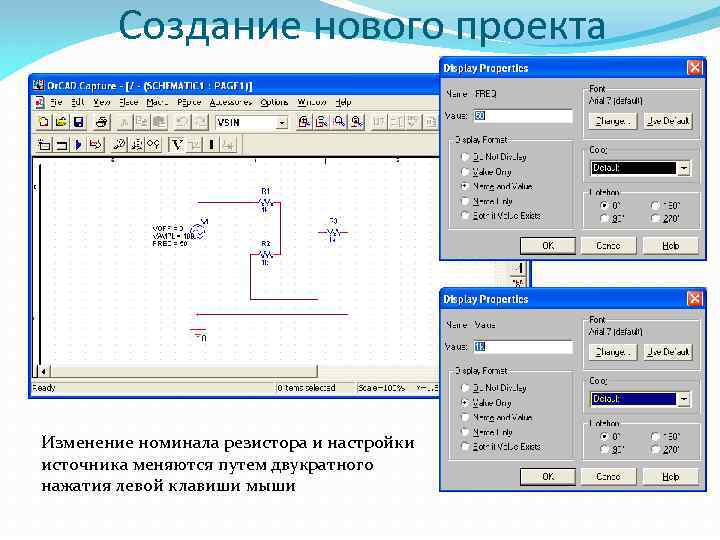Click the Redo toolbar icon
The image size is (720, 540).
200,122
